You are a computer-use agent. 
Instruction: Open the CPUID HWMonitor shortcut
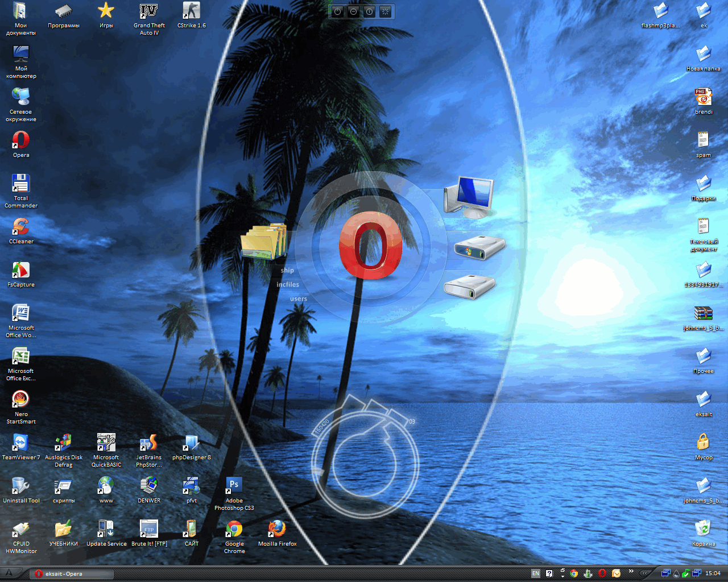(21, 537)
